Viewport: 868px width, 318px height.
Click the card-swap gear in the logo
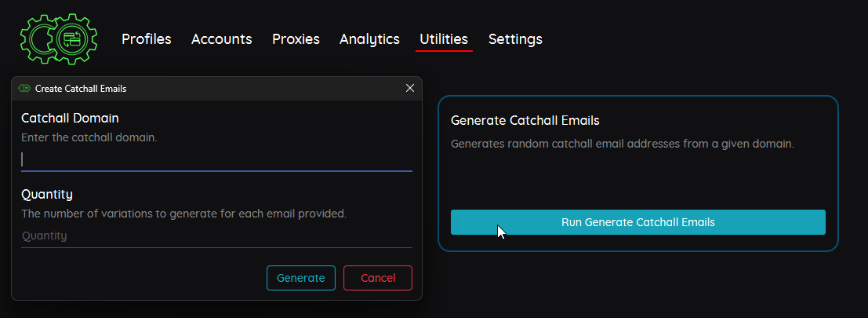(x=72, y=39)
